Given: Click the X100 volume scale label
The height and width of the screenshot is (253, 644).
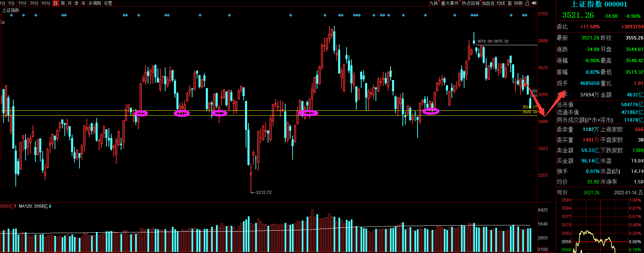Looking at the screenshot, I should point(543,249).
